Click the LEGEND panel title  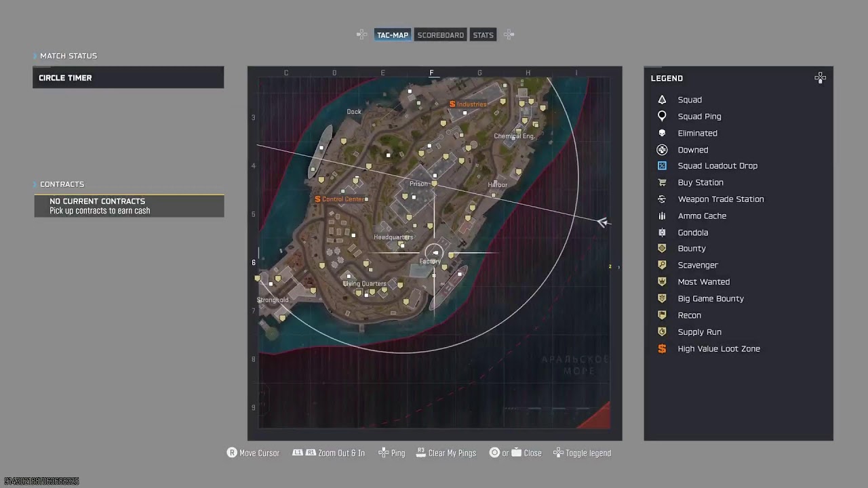coord(667,78)
